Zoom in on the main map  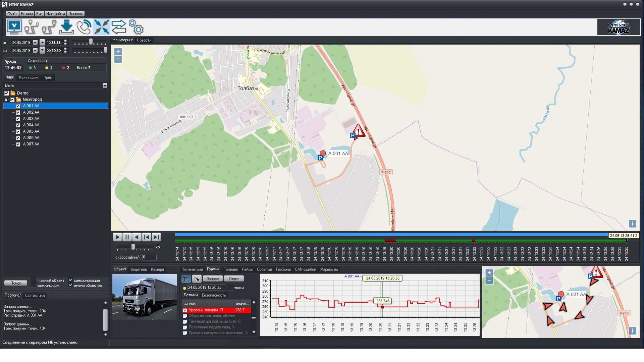tap(118, 51)
